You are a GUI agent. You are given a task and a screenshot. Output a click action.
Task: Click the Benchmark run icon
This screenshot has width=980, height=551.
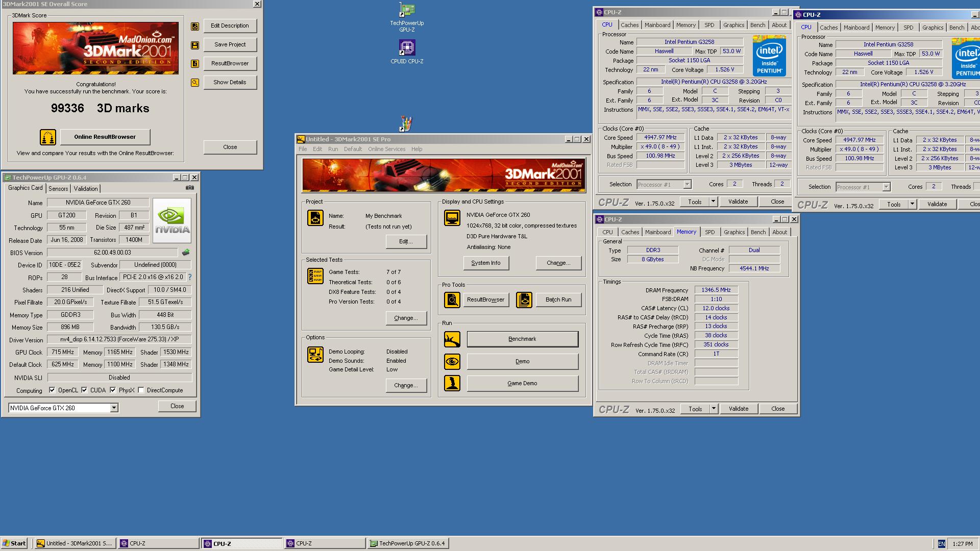(452, 339)
